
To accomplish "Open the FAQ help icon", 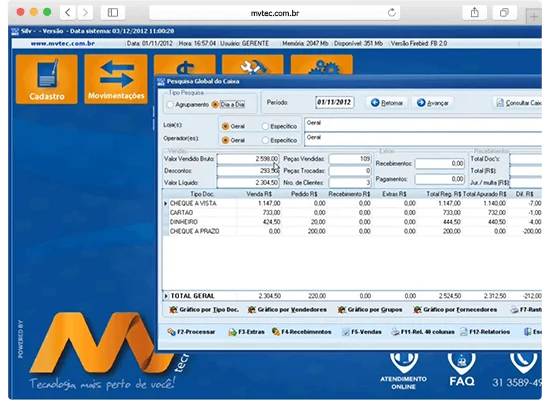I will click(x=462, y=370).
